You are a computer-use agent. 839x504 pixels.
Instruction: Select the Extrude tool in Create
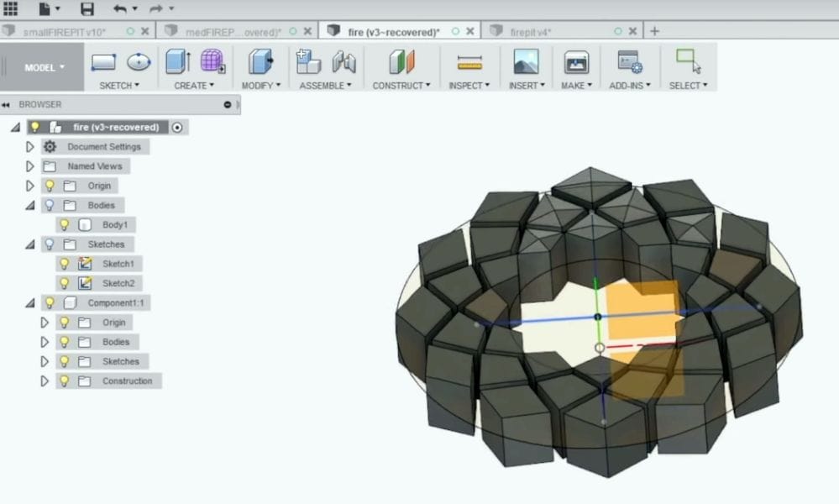coord(177,62)
